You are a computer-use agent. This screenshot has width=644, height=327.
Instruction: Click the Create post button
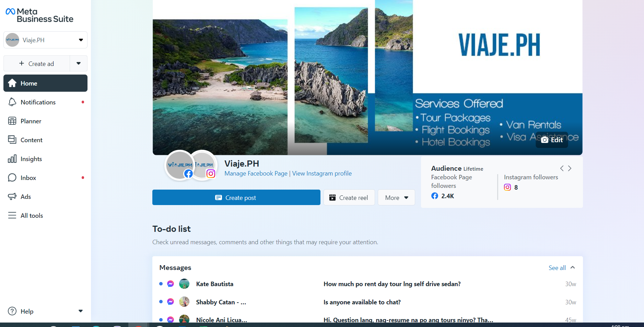[x=236, y=198]
